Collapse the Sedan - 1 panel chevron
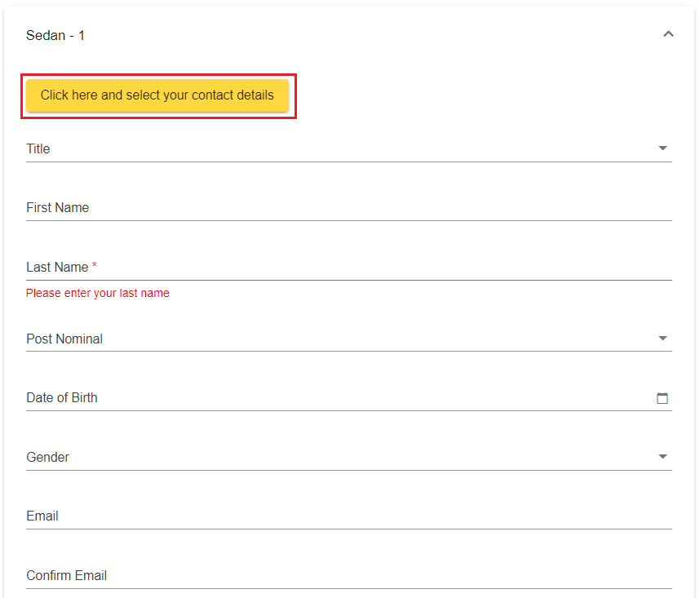 pyautogui.click(x=668, y=34)
